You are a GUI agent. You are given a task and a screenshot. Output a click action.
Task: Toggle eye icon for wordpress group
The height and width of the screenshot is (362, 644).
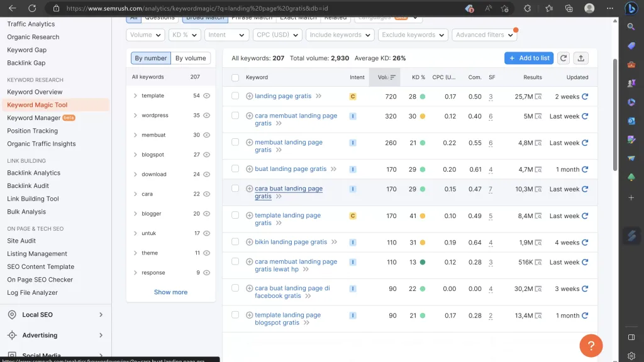pyautogui.click(x=206, y=116)
